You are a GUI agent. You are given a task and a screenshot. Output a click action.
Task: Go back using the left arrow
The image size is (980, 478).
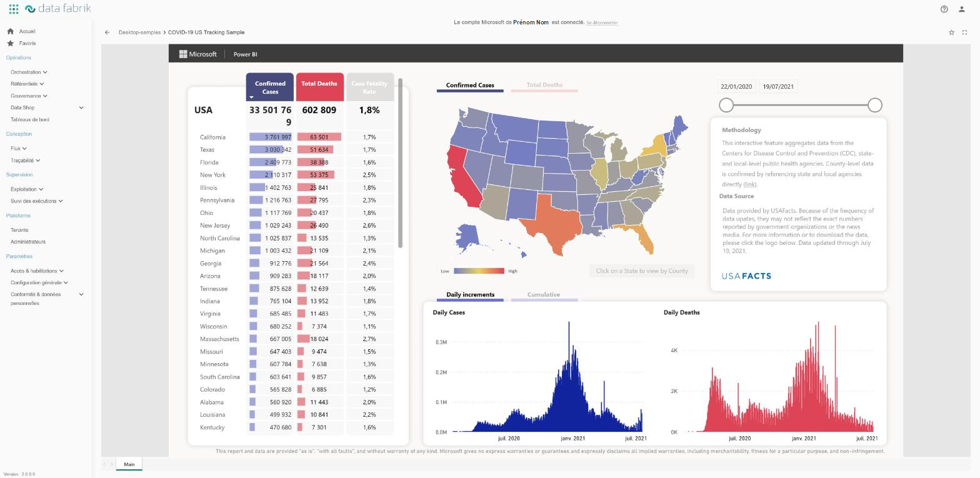(107, 32)
